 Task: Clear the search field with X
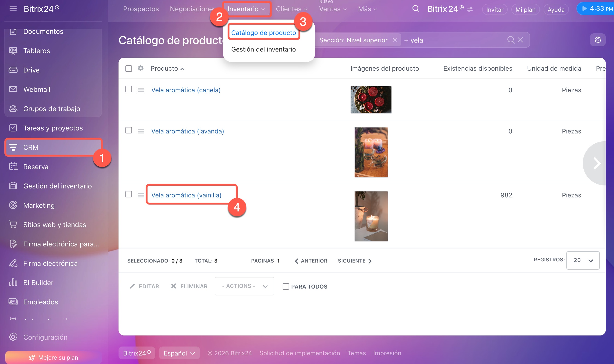(x=520, y=40)
